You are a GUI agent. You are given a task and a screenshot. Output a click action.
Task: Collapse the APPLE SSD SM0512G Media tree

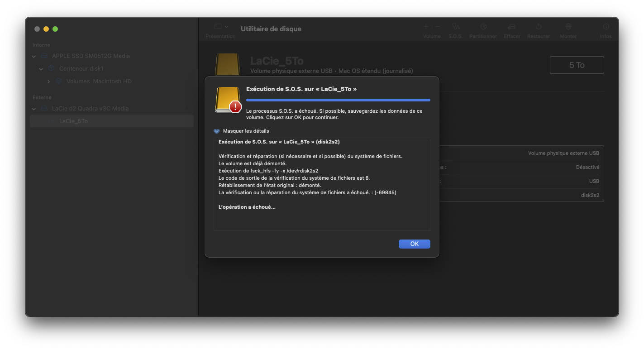pos(34,56)
